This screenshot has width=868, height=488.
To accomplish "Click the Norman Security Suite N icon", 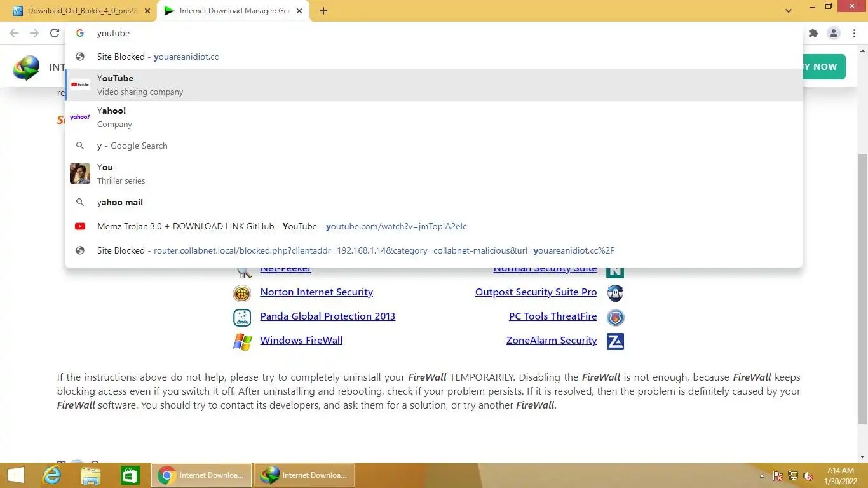I will coord(615,271).
